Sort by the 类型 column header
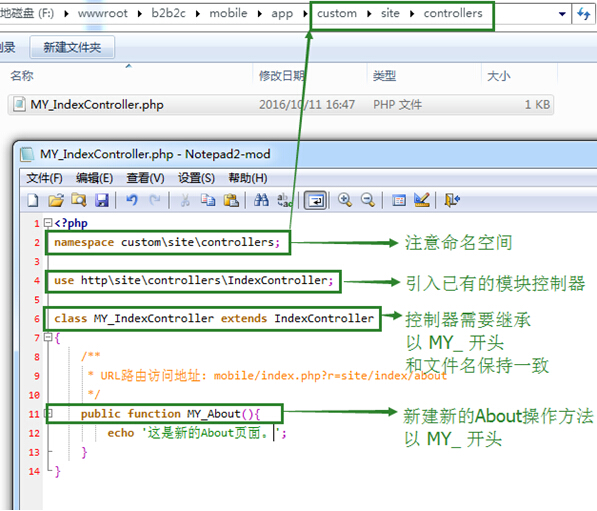 click(385, 76)
